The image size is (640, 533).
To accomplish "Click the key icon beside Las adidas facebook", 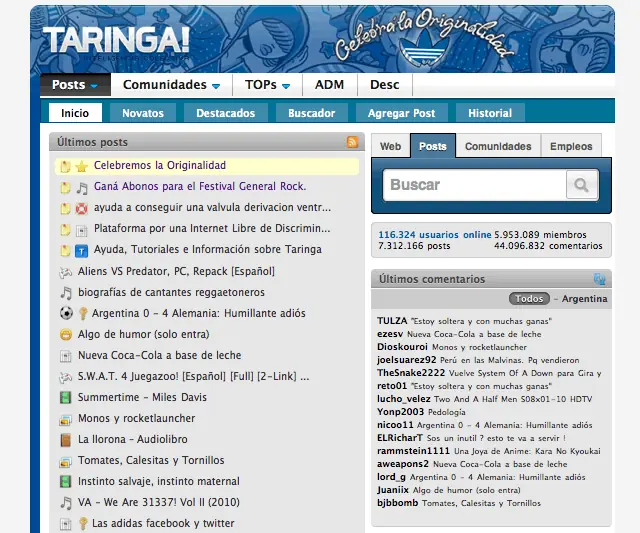I will pos(83,524).
